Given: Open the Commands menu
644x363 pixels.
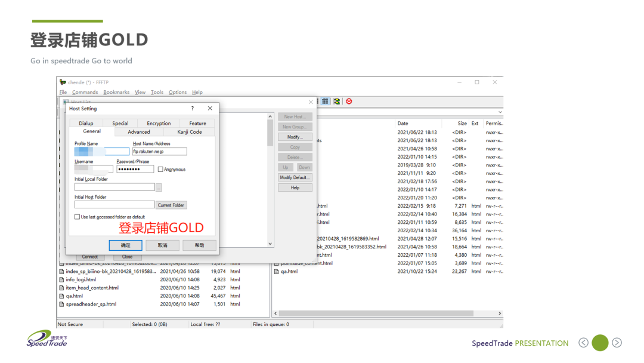Looking at the screenshot, I should 85,92.
